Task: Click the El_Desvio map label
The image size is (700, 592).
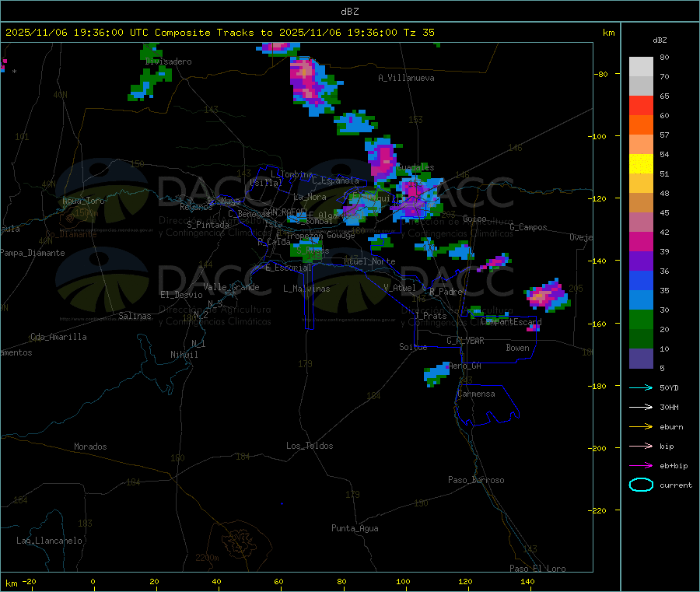Action: (x=181, y=295)
